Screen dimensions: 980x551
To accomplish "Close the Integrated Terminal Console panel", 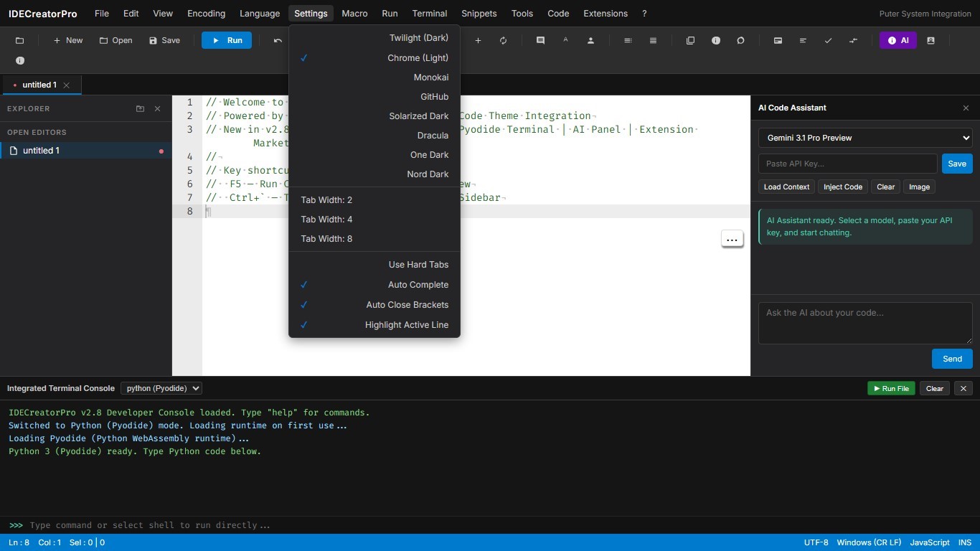I will [963, 388].
